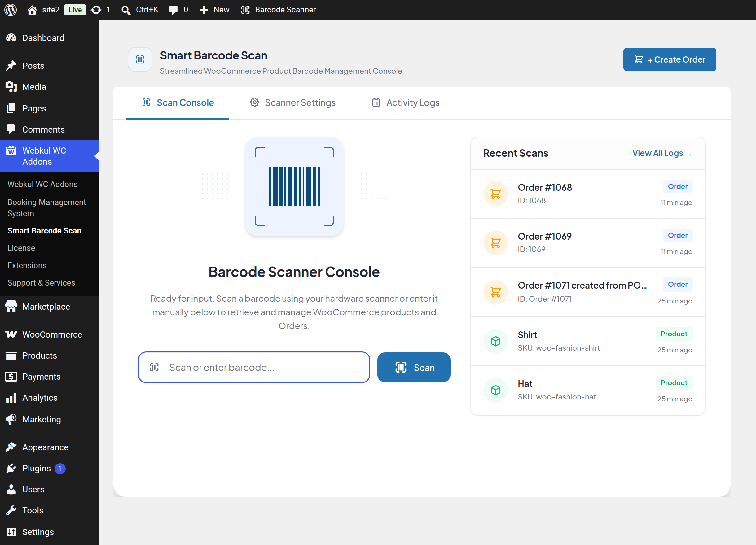Open the Tools menu

pyautogui.click(x=49, y=510)
